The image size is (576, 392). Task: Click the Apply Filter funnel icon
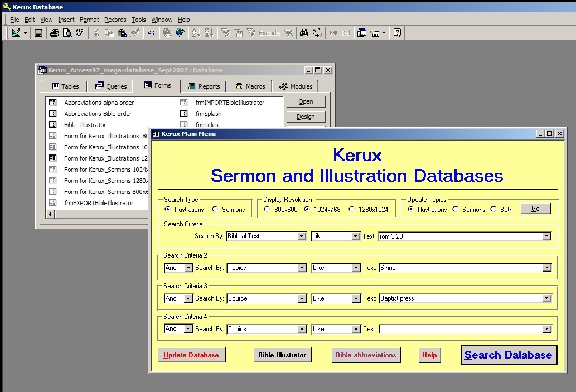point(251,33)
